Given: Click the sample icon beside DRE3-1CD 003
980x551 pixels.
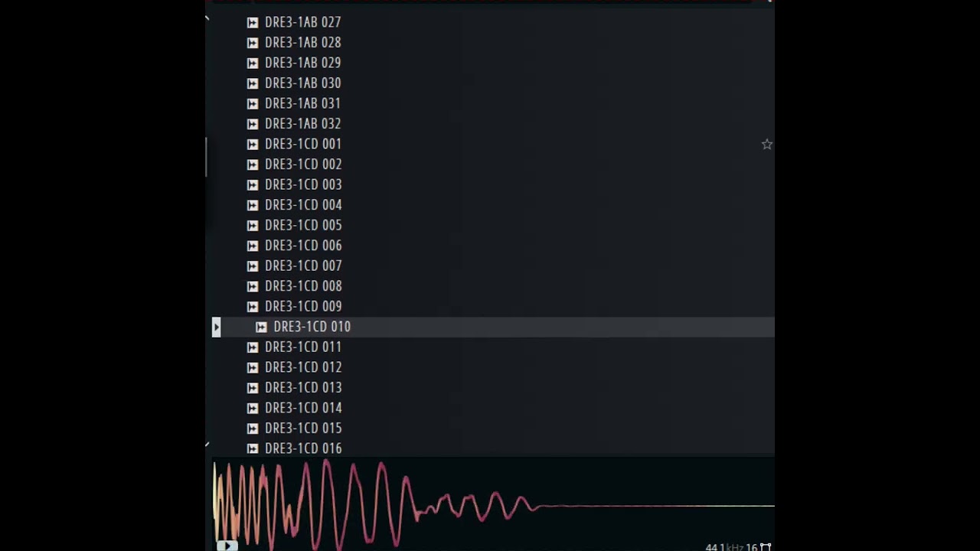Looking at the screenshot, I should [x=253, y=185].
